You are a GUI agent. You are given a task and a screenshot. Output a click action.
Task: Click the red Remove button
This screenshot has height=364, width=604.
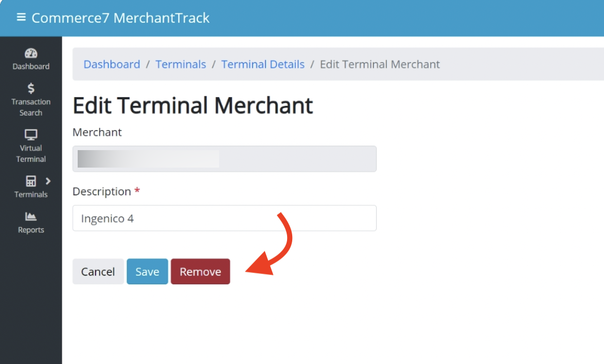200,271
